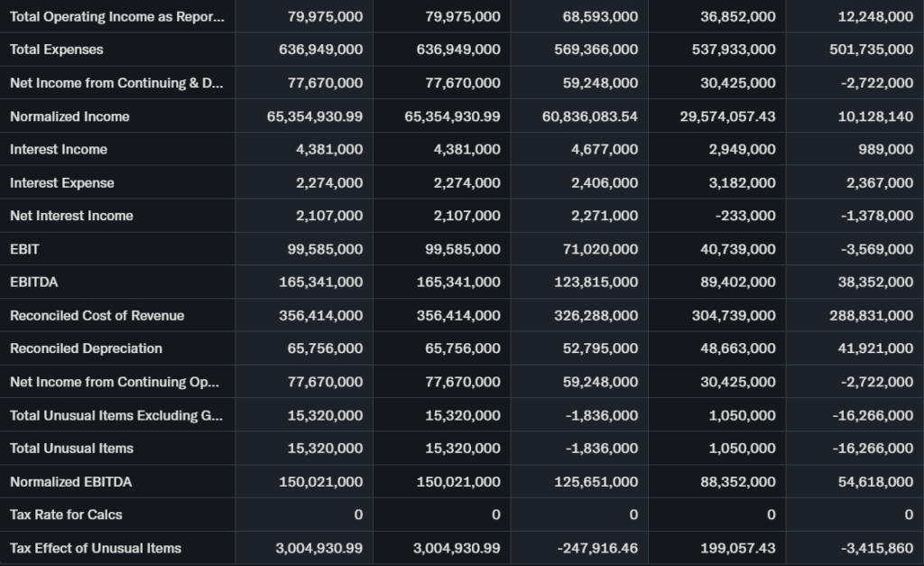The image size is (924, 566).
Task: Click the Total Expenses row label
Action: pyautogui.click(x=57, y=50)
